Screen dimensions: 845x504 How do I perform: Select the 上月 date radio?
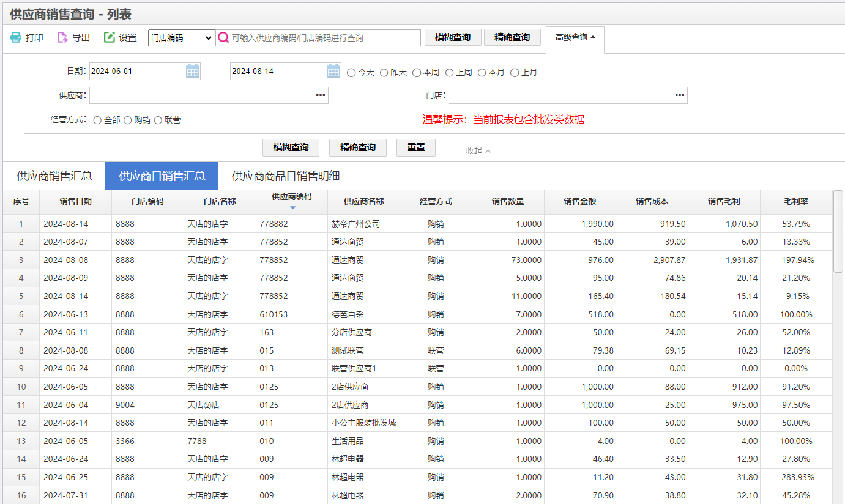tap(515, 72)
